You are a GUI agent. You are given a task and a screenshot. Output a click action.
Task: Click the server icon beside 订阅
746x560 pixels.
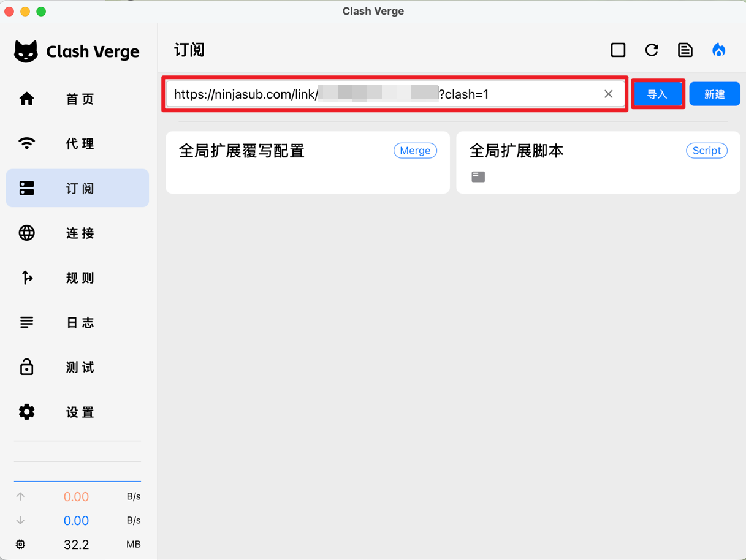point(26,188)
